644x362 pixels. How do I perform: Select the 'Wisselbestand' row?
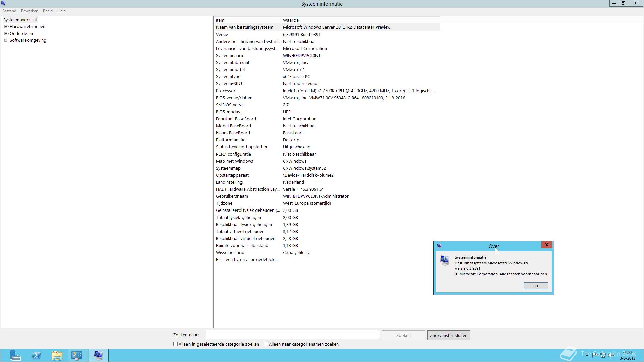click(327, 252)
